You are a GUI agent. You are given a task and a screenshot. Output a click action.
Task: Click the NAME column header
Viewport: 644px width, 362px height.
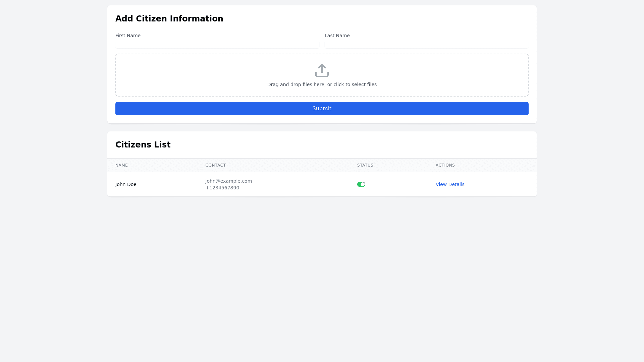121,165
